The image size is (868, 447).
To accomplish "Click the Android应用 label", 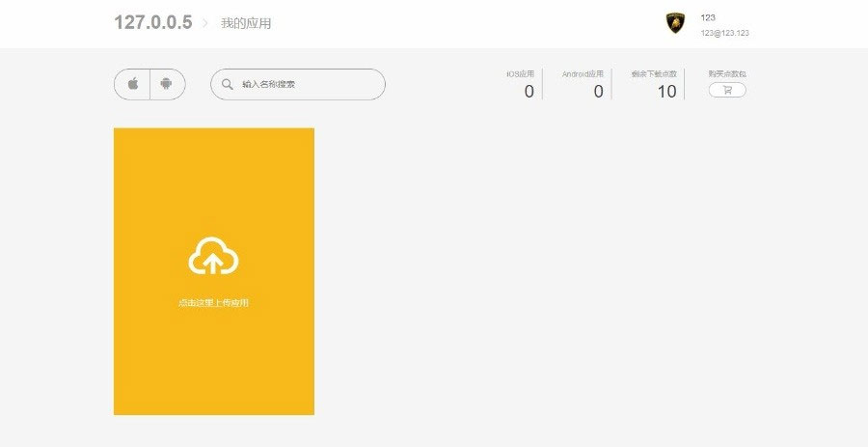I will coord(583,73).
